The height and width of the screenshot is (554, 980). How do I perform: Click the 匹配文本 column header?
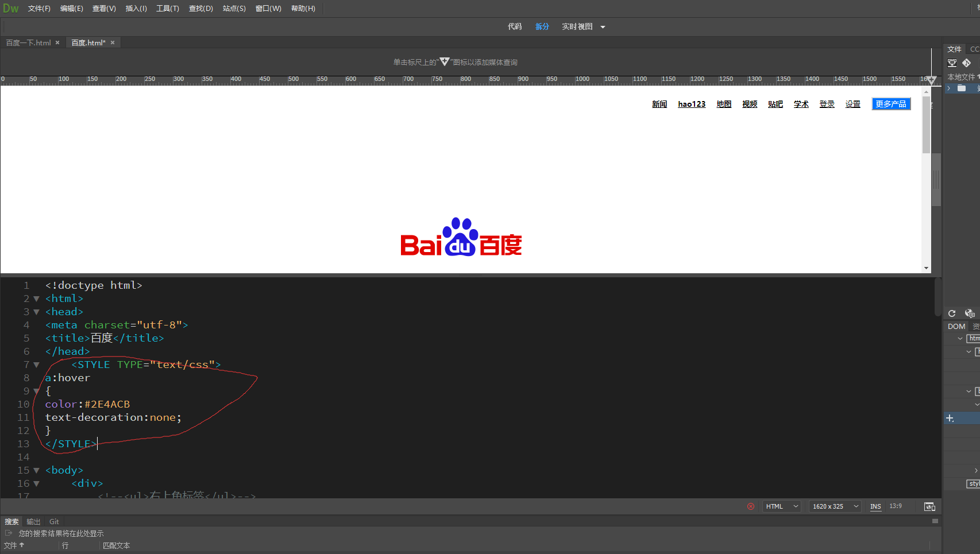pos(117,545)
